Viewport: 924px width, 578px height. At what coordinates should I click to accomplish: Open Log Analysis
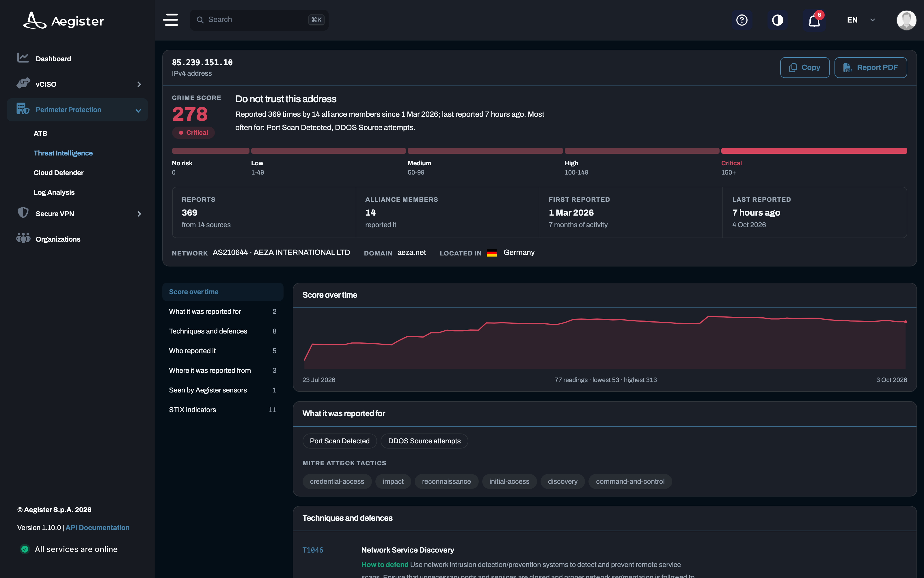pos(54,192)
